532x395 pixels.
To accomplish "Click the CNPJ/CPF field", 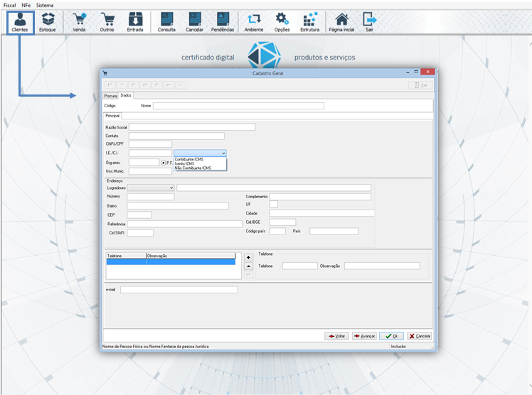I will tap(150, 144).
